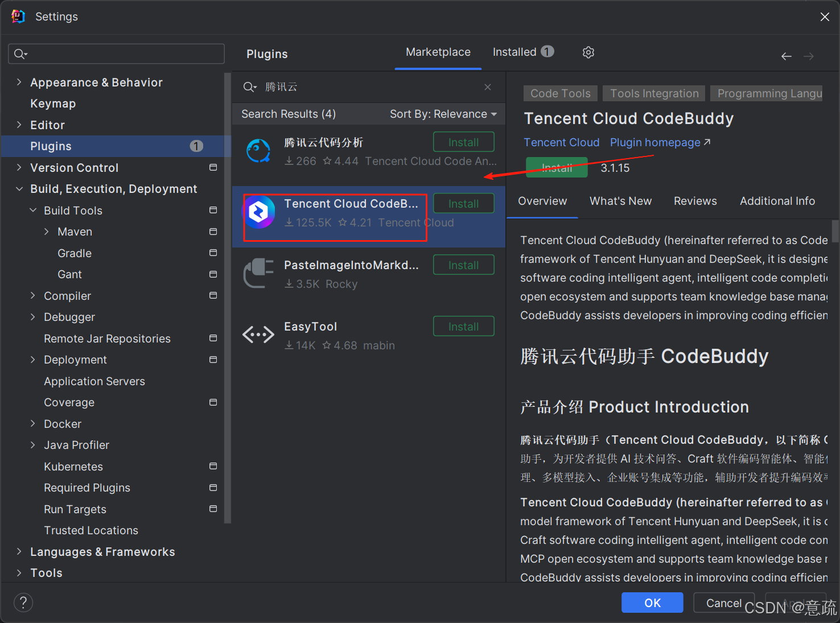840x623 pixels.
Task: Click the Code Tools tag
Action: [560, 94]
